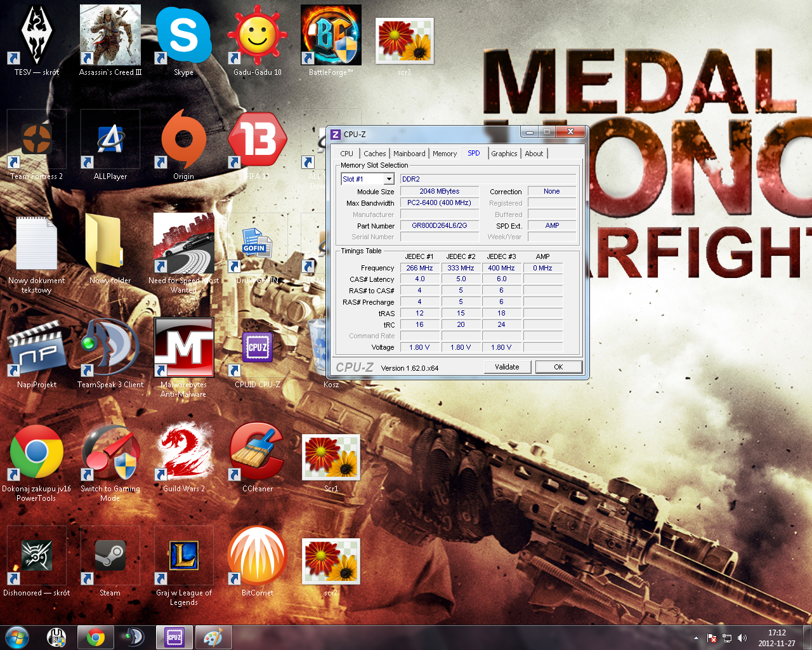This screenshot has height=650, width=812.
Task: Click the TeamSpeak 3 Client desktop shortcut
Action: point(110,353)
